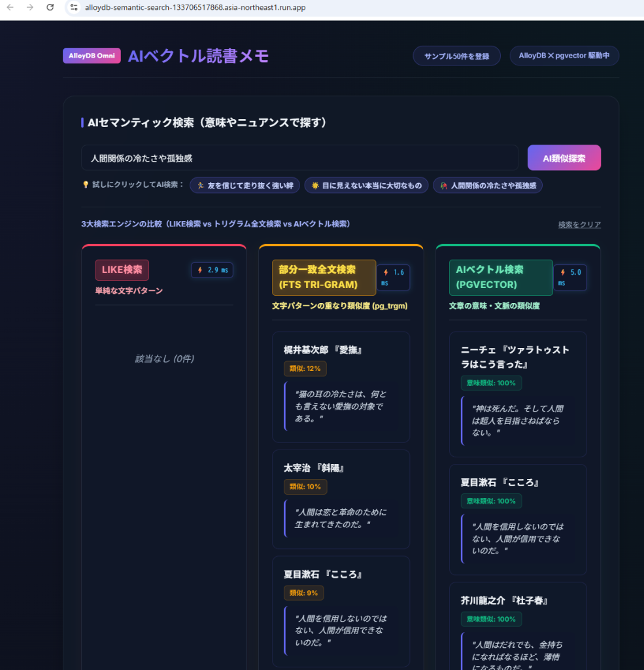Click the 人間は恋と革命 quote text
This screenshot has height=670, width=644.
(341, 518)
